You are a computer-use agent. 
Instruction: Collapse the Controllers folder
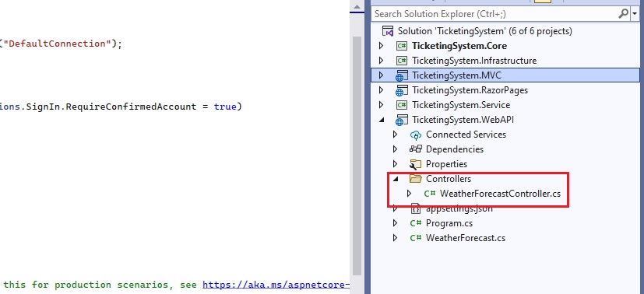(x=395, y=179)
